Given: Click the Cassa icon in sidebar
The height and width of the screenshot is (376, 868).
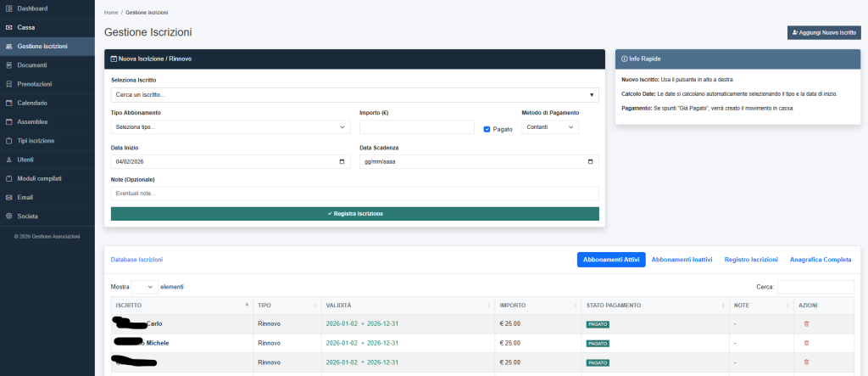Looking at the screenshot, I should (x=8, y=27).
